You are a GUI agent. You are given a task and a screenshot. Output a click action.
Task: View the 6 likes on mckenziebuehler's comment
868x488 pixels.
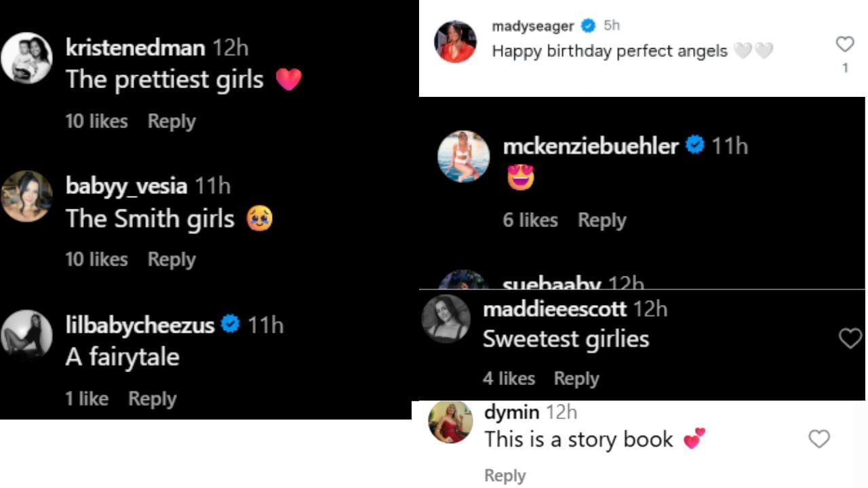click(x=530, y=220)
